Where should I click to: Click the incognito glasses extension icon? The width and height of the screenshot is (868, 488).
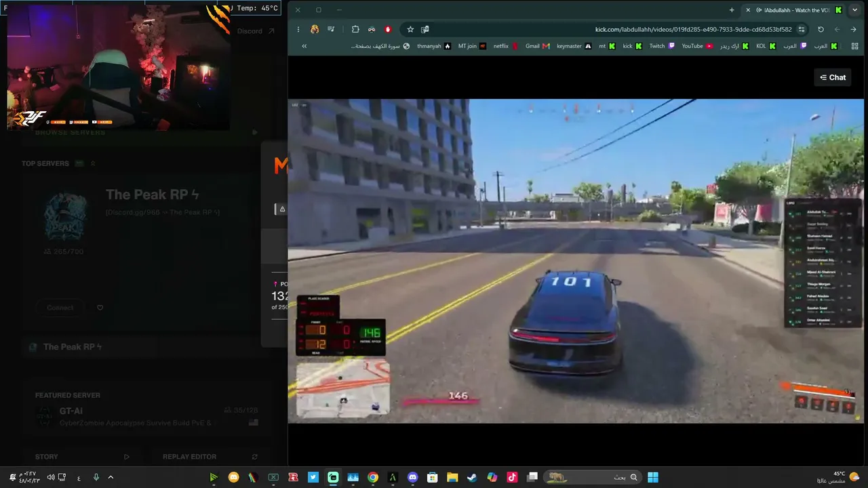[x=372, y=29]
